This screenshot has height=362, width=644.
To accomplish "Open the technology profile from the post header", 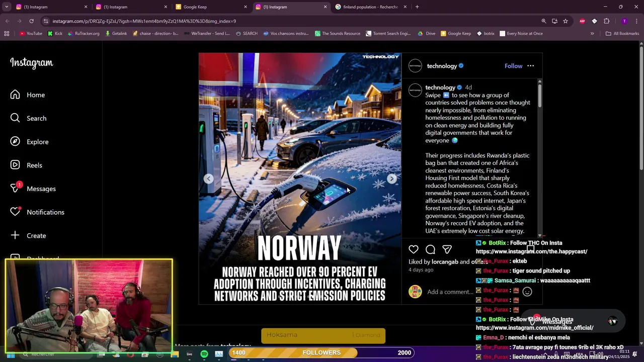I will pyautogui.click(x=442, y=66).
